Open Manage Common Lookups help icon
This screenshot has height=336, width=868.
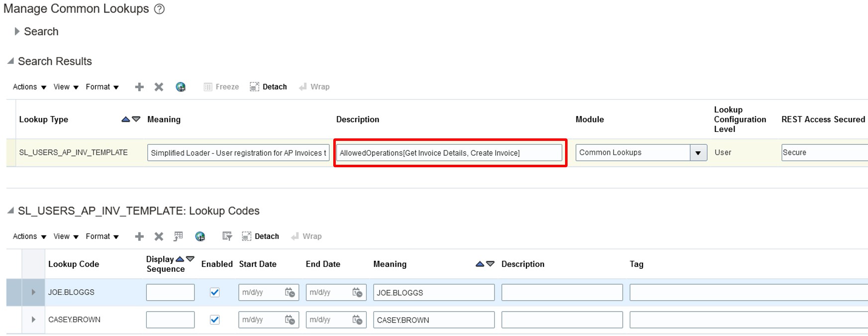click(x=159, y=9)
